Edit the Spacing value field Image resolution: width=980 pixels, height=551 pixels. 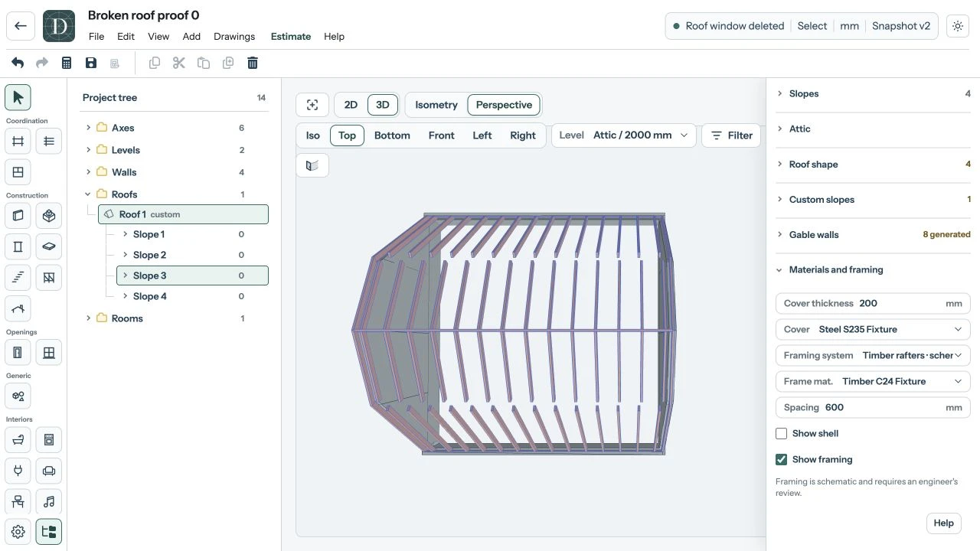click(x=873, y=407)
